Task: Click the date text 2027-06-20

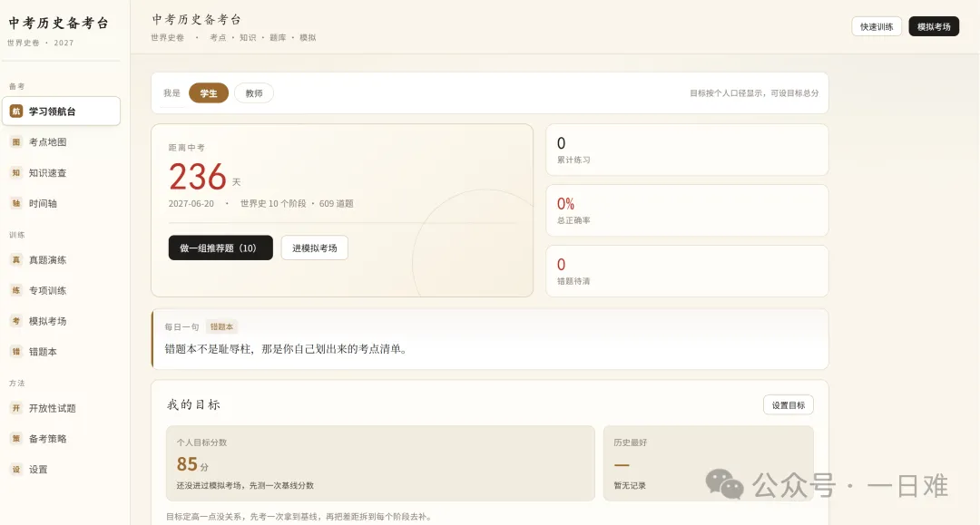Action: coord(191,203)
